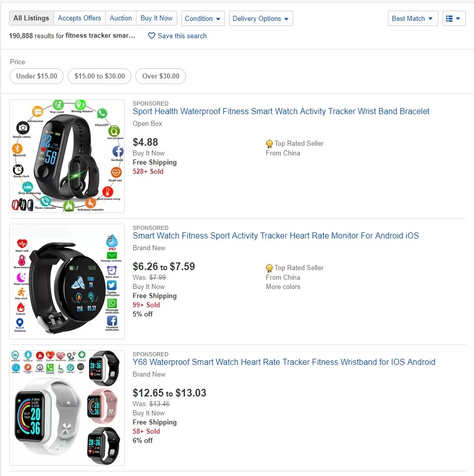This screenshot has width=474, height=476.
Task: Open Smart Watch Fitness Sport Activity Tracker listing
Action: tap(275, 236)
